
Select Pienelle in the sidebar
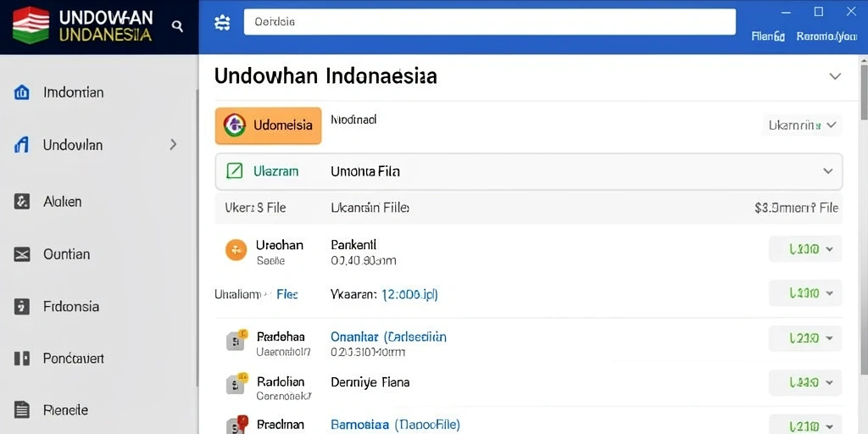[65, 410]
